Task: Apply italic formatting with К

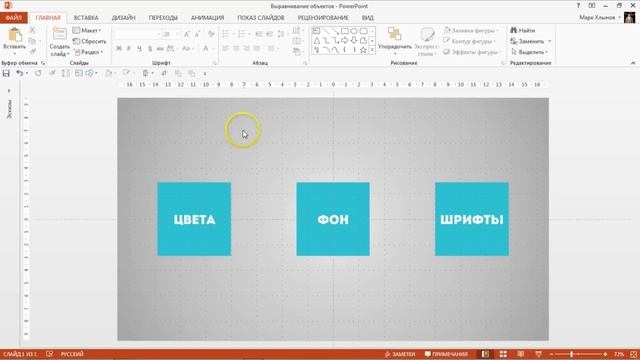Action: pyautogui.click(x=129, y=49)
